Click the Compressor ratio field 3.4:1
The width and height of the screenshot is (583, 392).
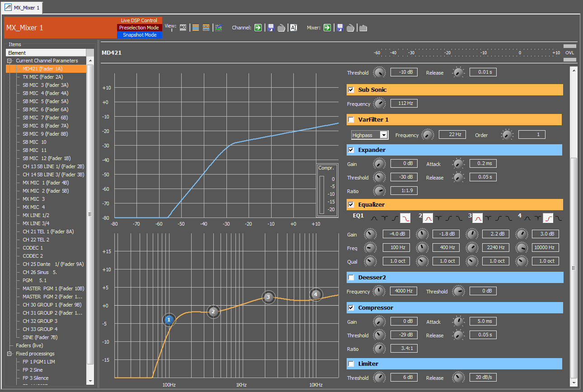404,349
